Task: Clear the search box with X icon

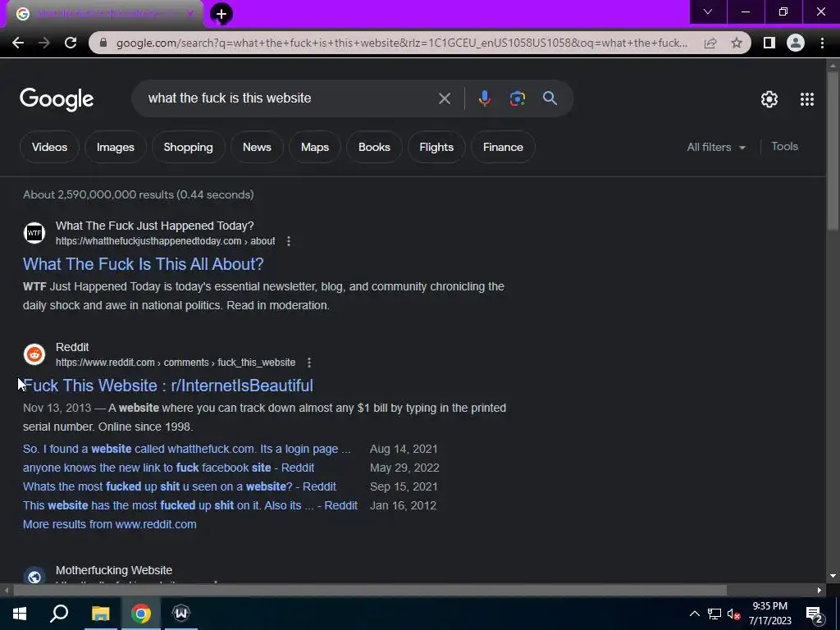Action: point(444,98)
